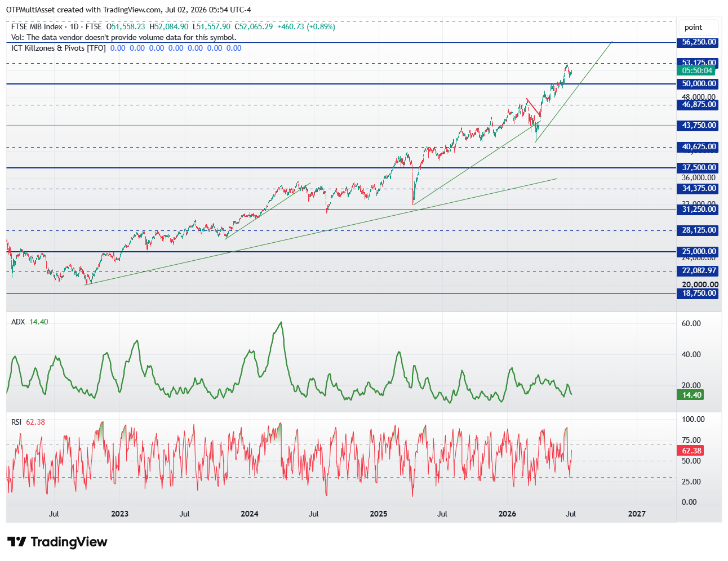Viewport: 728px width, 561px height.
Task: Click the 2023 time axis label
Action: point(119,514)
